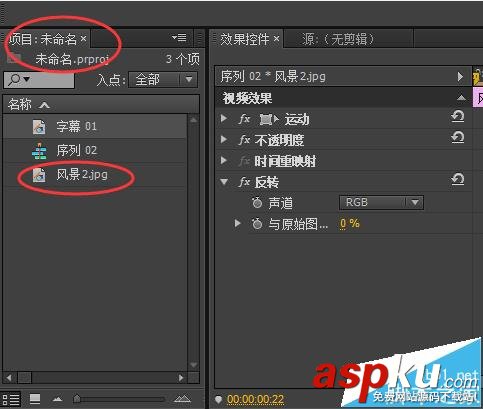Click the 字幕 01 title icon

[39, 127]
